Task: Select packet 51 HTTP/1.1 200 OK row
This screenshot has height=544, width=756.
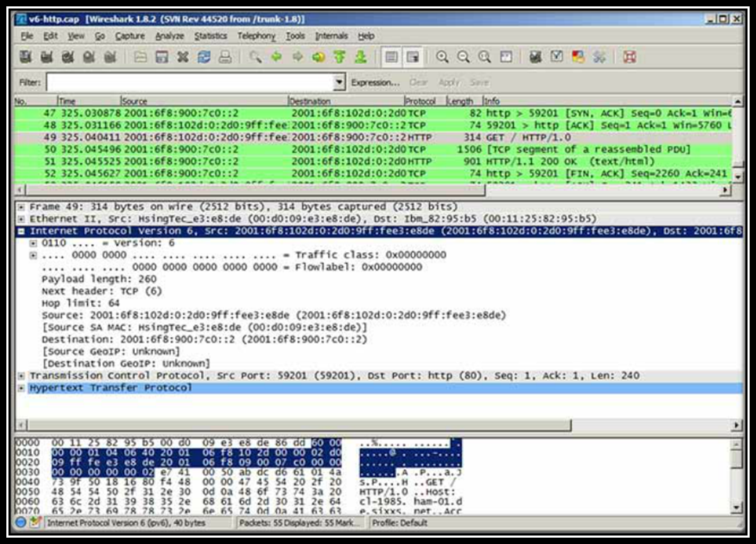Action: click(353, 162)
